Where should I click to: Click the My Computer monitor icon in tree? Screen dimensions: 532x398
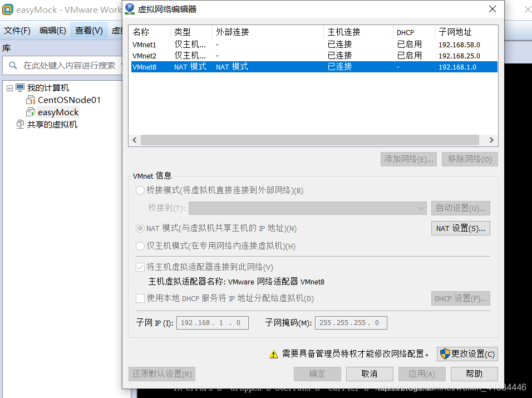[x=20, y=88]
